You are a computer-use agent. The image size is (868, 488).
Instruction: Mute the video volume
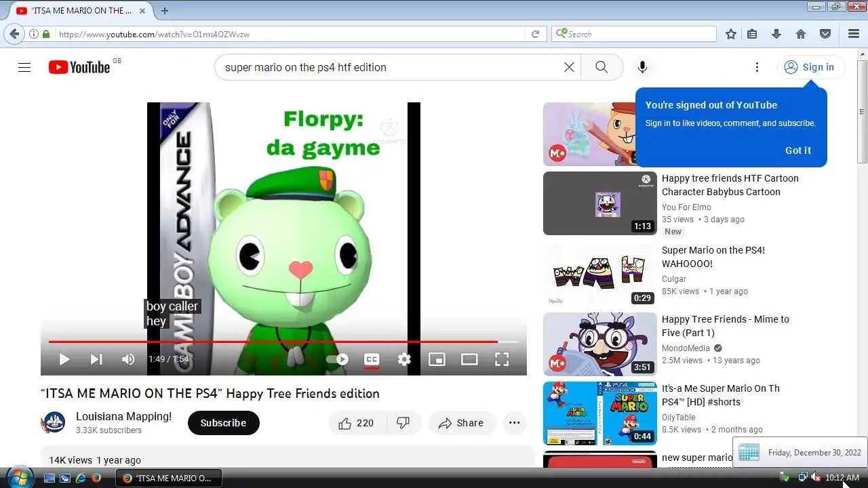pos(128,359)
